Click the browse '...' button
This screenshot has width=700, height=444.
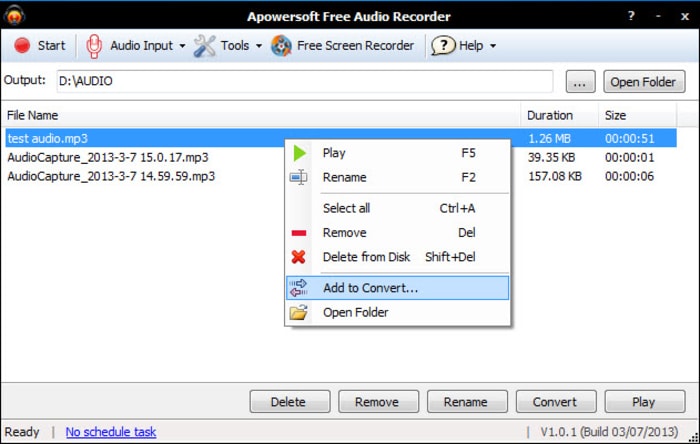click(x=580, y=82)
